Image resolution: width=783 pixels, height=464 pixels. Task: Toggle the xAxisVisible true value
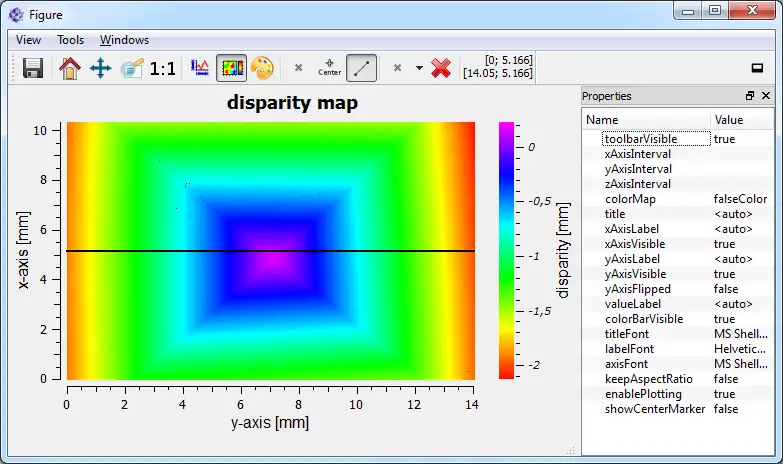pyautogui.click(x=724, y=244)
